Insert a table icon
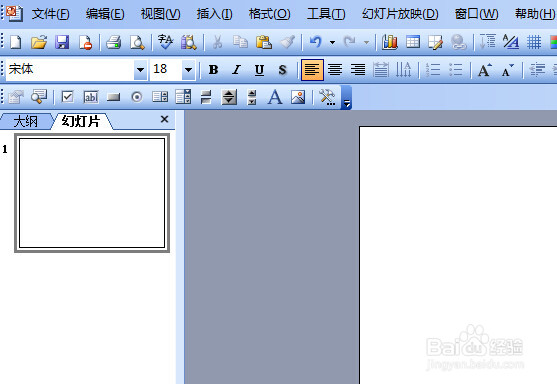The height and width of the screenshot is (384, 557). point(413,42)
